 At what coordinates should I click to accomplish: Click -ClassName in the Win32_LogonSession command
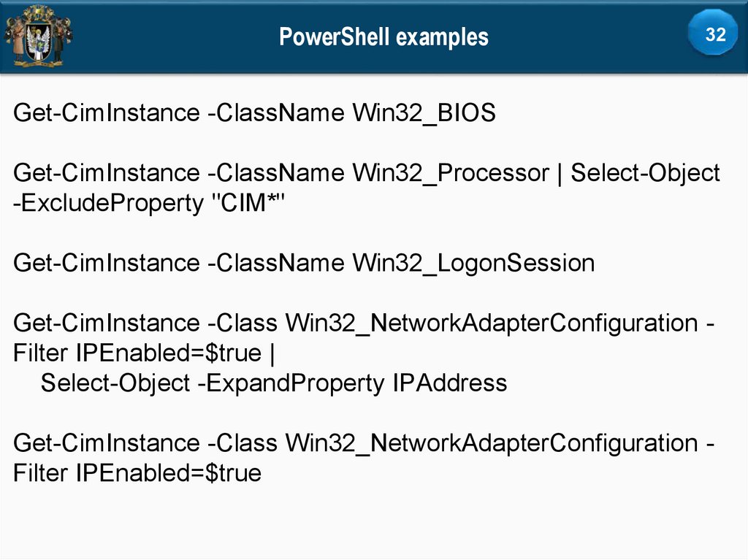pos(276,263)
